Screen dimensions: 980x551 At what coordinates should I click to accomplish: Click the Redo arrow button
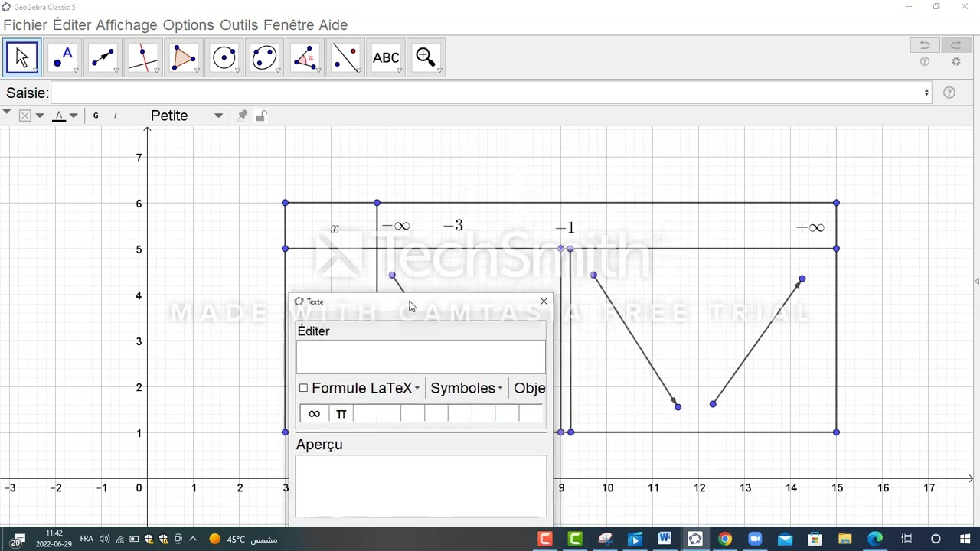click(x=955, y=45)
